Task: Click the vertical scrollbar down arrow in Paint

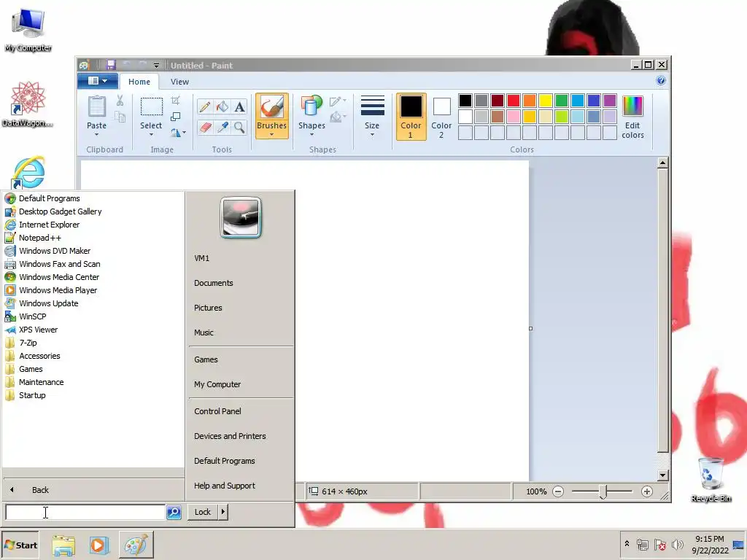Action: [x=662, y=475]
